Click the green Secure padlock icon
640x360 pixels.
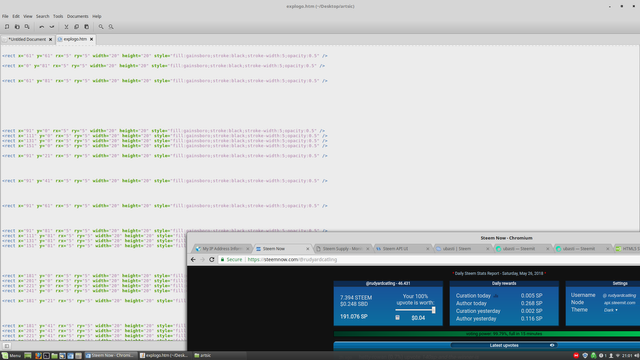(222, 260)
